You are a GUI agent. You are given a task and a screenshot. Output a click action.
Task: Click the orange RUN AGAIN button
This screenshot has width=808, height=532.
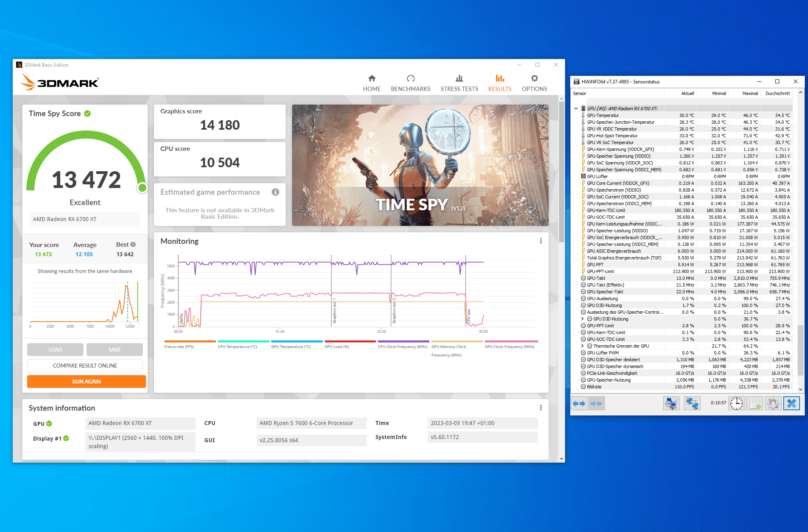coord(87,382)
